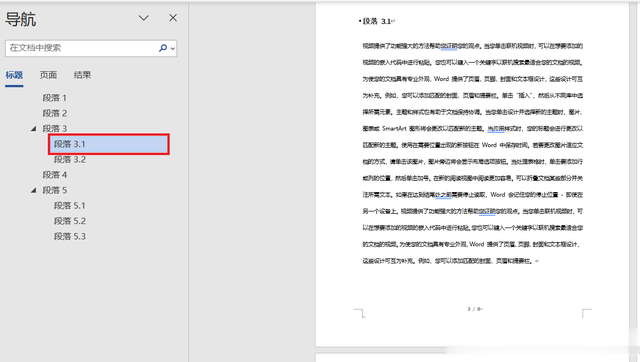Select heading 段落 3 in navigation
The image size is (640, 362).
pyautogui.click(x=55, y=129)
